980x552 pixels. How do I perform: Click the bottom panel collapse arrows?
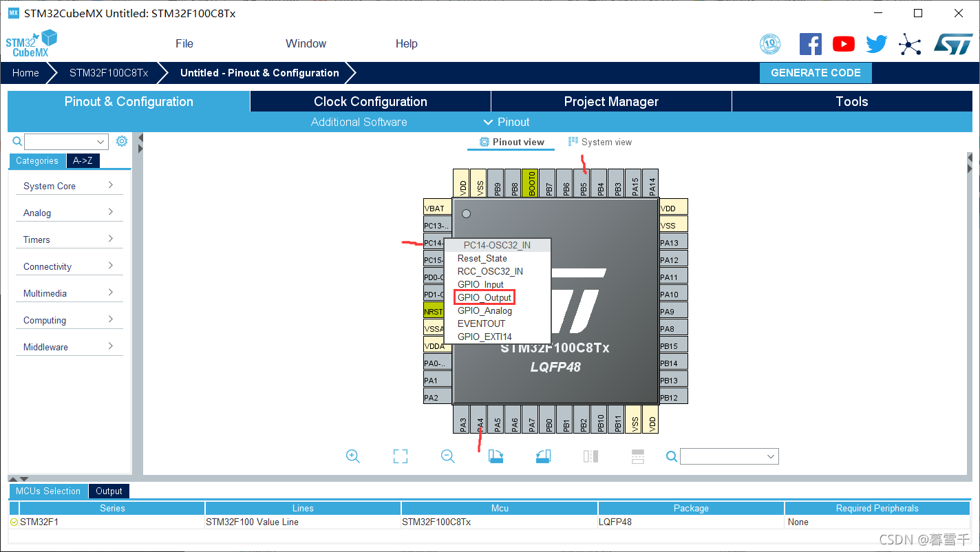pyautogui.click(x=19, y=478)
